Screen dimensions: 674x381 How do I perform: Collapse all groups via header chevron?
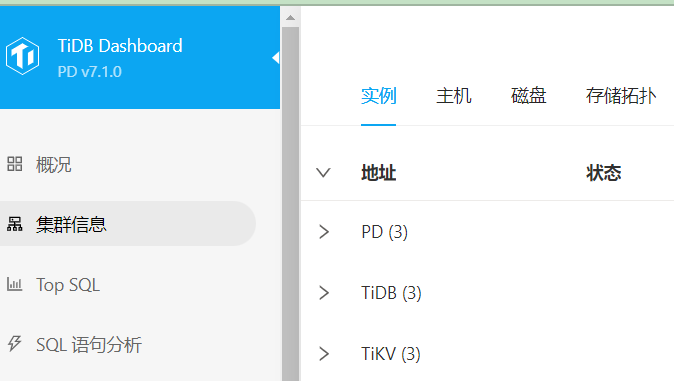[323, 173]
